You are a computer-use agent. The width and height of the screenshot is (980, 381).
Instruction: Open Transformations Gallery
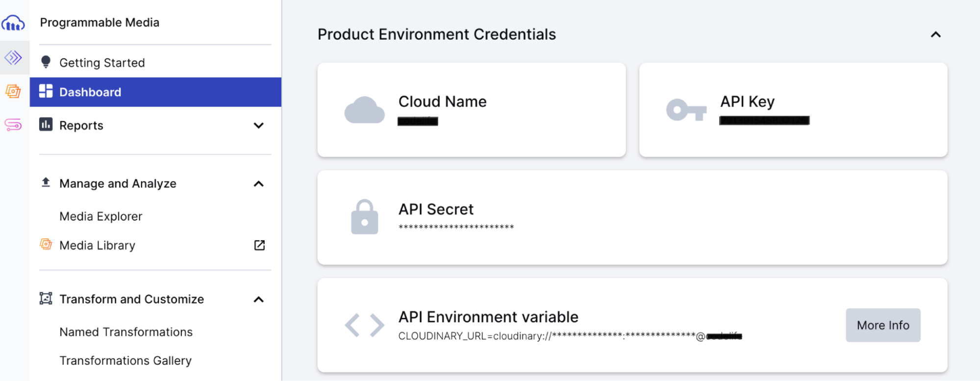126,361
